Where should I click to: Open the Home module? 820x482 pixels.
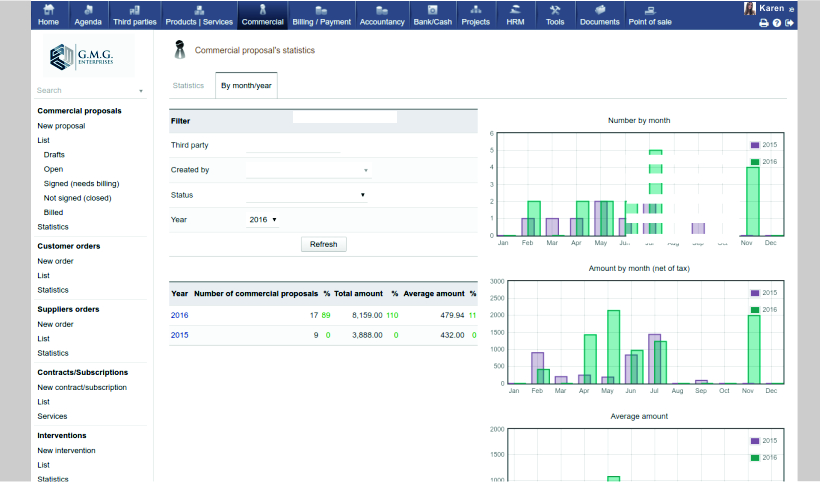[48, 14]
